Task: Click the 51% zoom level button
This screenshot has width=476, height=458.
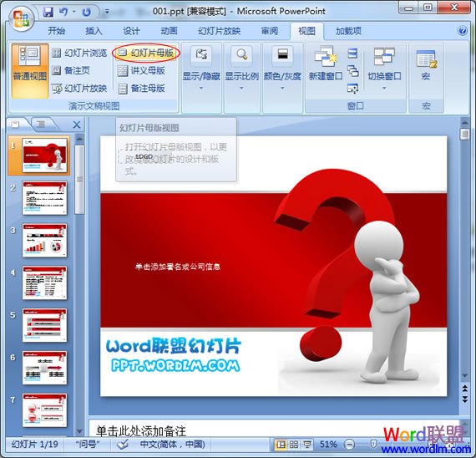Action: [328, 445]
